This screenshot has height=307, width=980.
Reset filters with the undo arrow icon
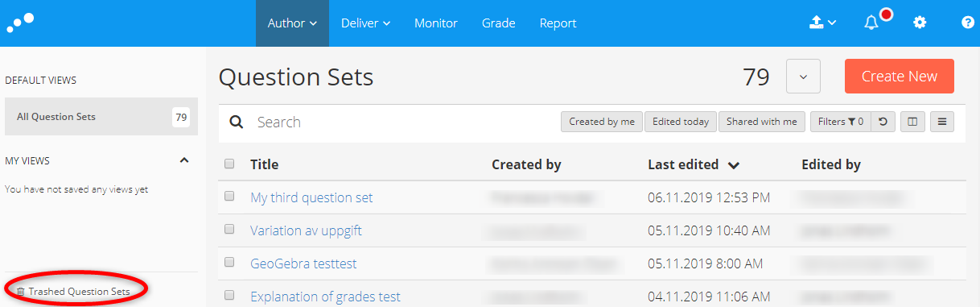point(883,122)
